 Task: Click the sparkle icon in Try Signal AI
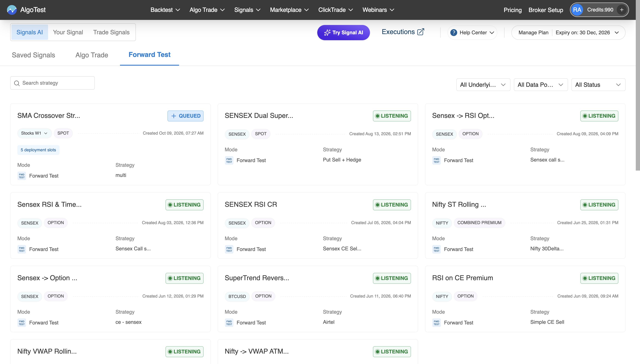(x=327, y=33)
